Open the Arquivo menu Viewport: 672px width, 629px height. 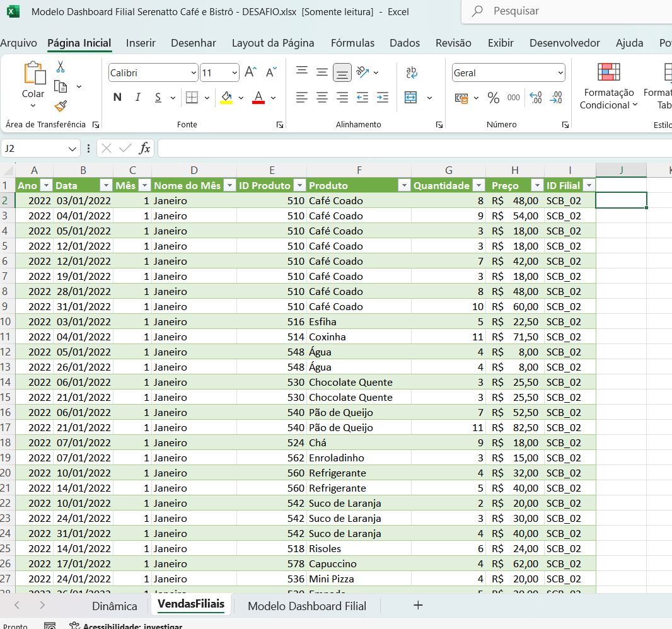18,43
